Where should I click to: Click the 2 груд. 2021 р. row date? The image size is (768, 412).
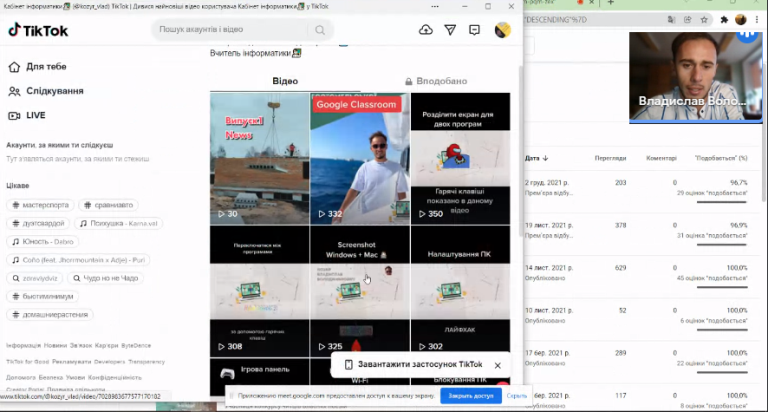point(547,183)
